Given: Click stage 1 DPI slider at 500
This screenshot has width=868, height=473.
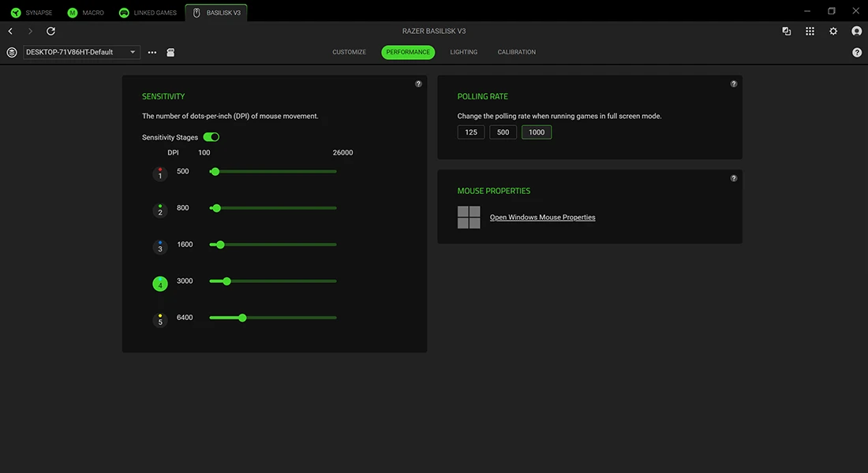Looking at the screenshot, I should tap(215, 172).
